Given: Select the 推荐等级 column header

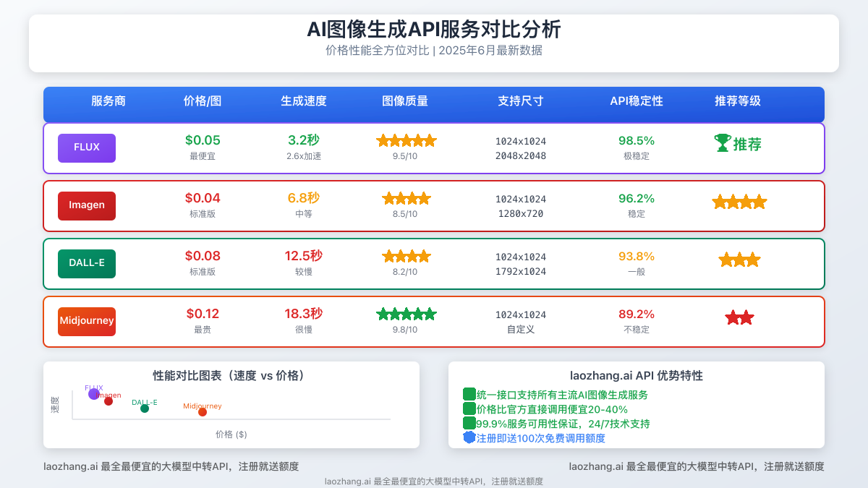Looking at the screenshot, I should 738,101.
